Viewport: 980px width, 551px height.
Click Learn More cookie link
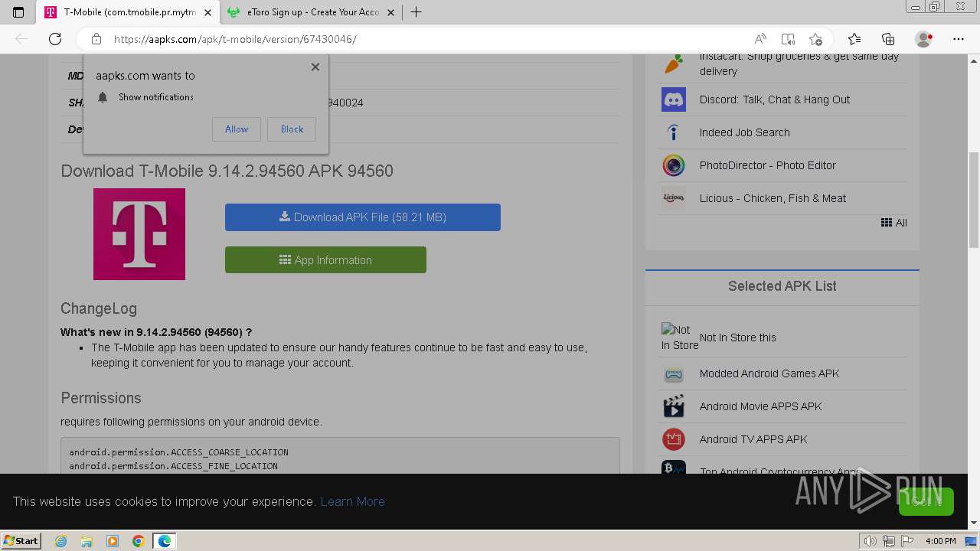pos(352,501)
